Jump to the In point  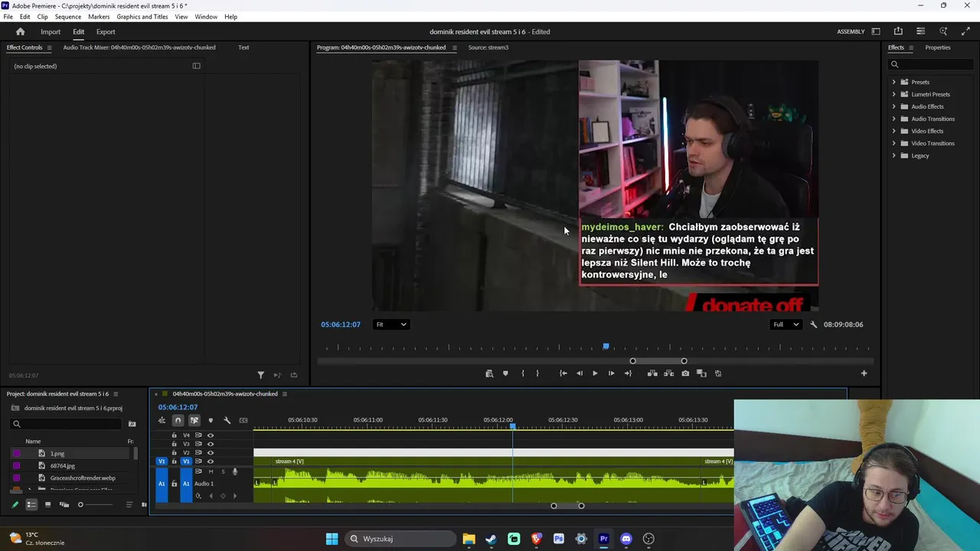coord(563,373)
